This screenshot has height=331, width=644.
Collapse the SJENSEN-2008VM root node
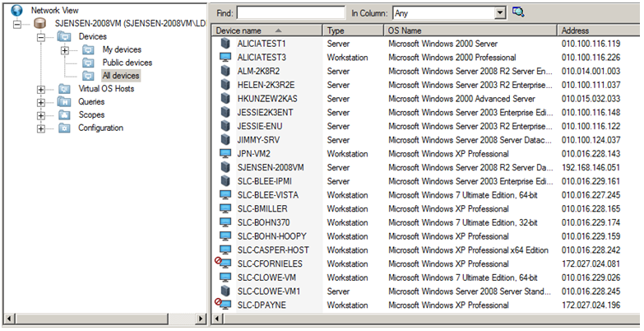(x=16, y=24)
